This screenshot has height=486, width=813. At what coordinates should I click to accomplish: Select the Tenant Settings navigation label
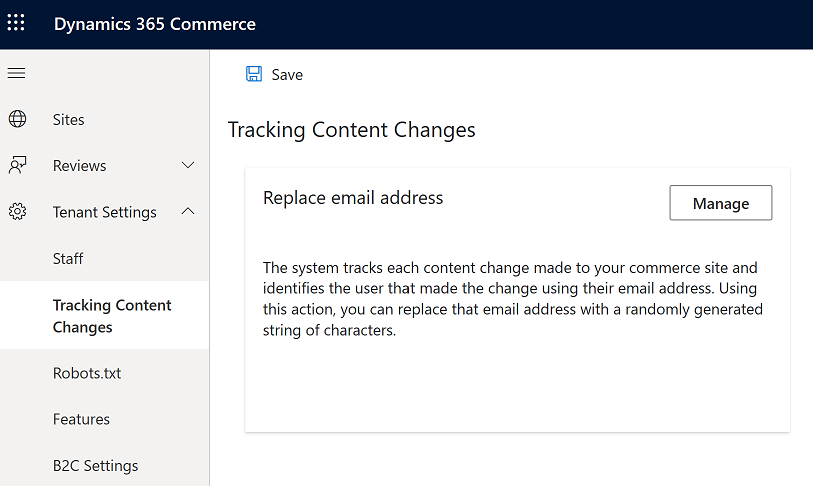click(104, 212)
